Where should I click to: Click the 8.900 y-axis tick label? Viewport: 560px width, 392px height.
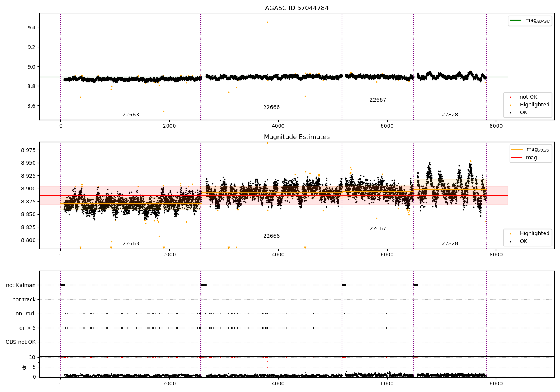coord(28,189)
